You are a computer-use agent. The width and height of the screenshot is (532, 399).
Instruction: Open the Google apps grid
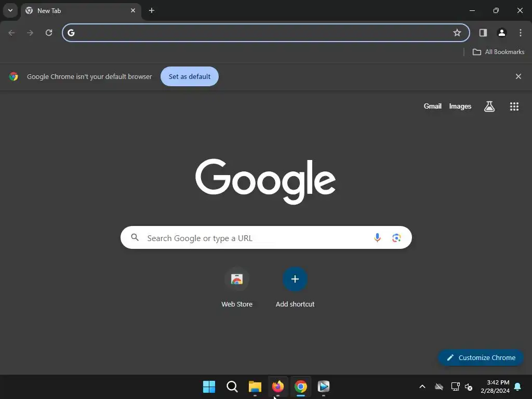point(514,107)
